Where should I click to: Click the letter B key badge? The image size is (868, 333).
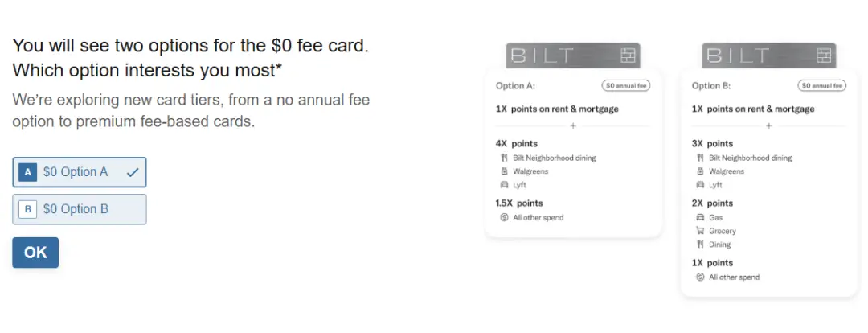coord(27,209)
